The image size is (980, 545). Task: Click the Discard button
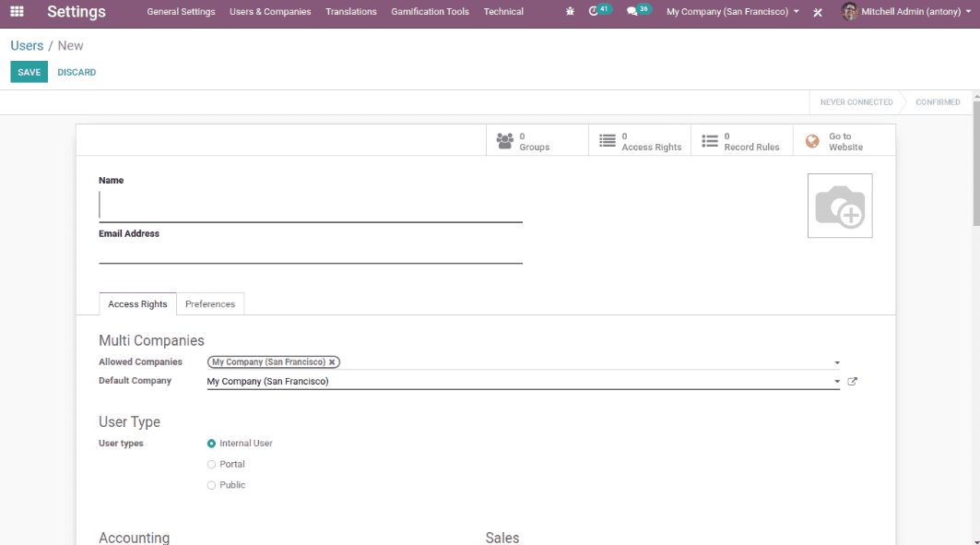click(77, 72)
